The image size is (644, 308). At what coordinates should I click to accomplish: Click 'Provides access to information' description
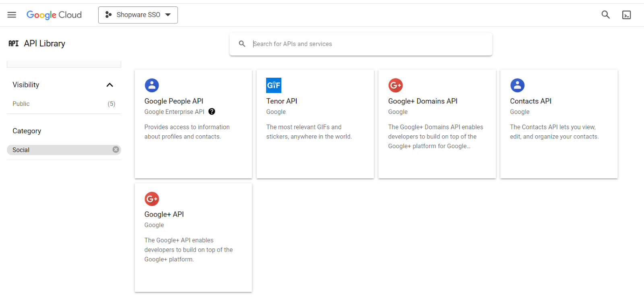(187, 132)
